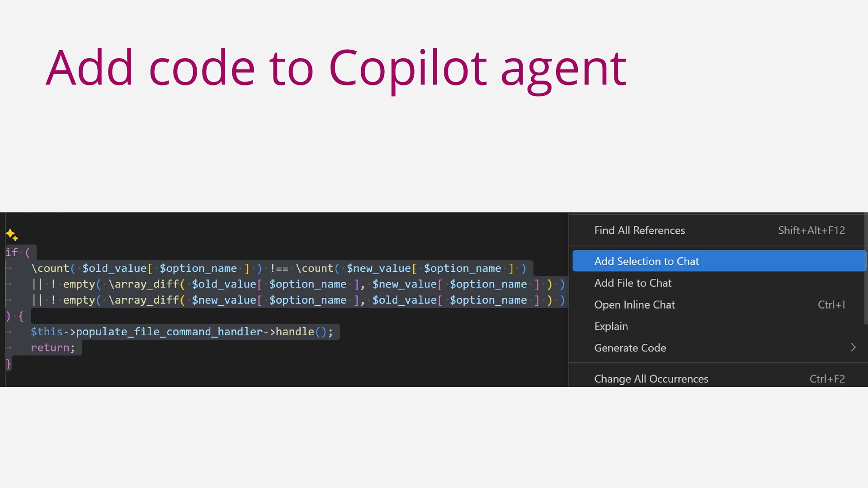Expand the Generate Code submenu chevron
The image size is (868, 488).
(x=853, y=347)
